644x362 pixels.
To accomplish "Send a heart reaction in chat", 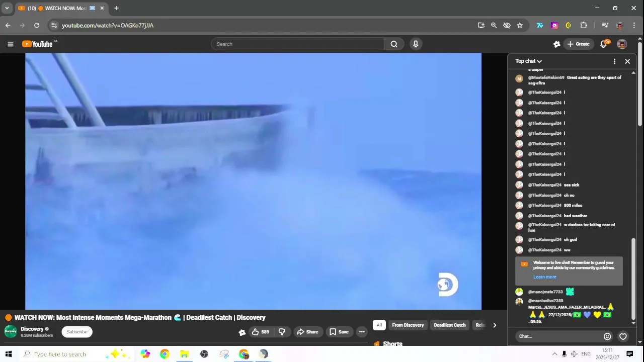I will pyautogui.click(x=623, y=336).
